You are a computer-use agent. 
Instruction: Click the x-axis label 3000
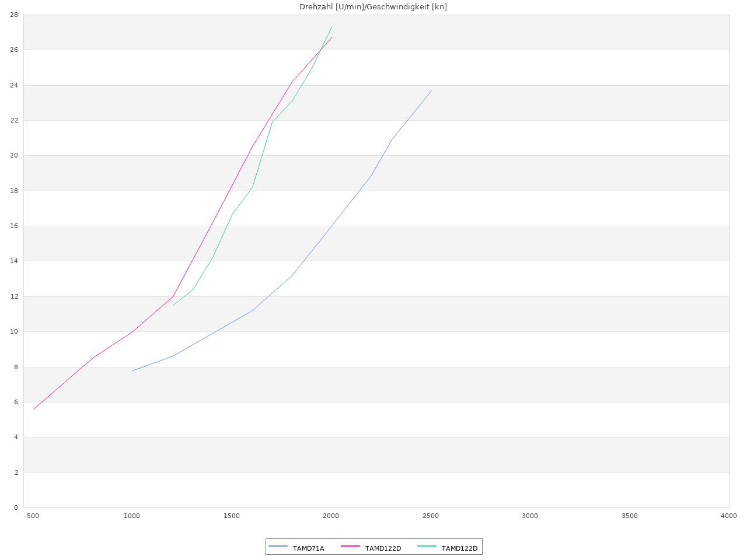[x=530, y=516]
